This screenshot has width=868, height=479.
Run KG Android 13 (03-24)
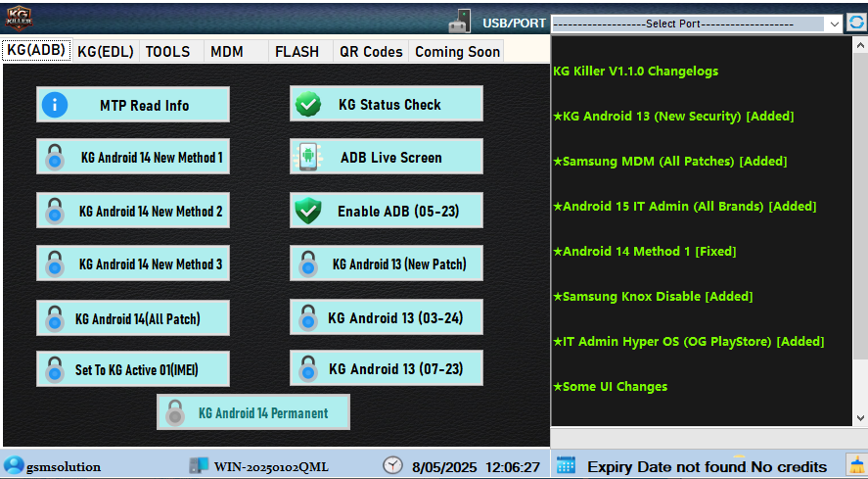387,317
